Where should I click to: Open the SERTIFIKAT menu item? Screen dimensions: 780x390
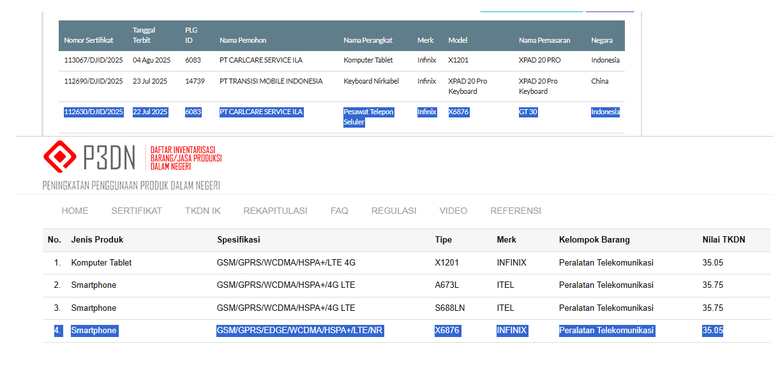137,211
